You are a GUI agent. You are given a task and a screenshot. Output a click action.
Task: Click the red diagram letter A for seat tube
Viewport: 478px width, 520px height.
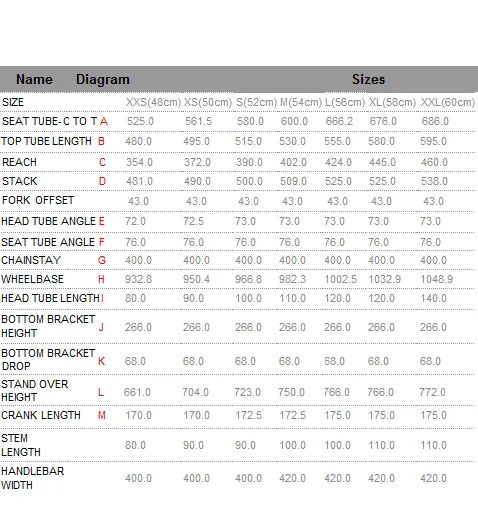tap(104, 121)
